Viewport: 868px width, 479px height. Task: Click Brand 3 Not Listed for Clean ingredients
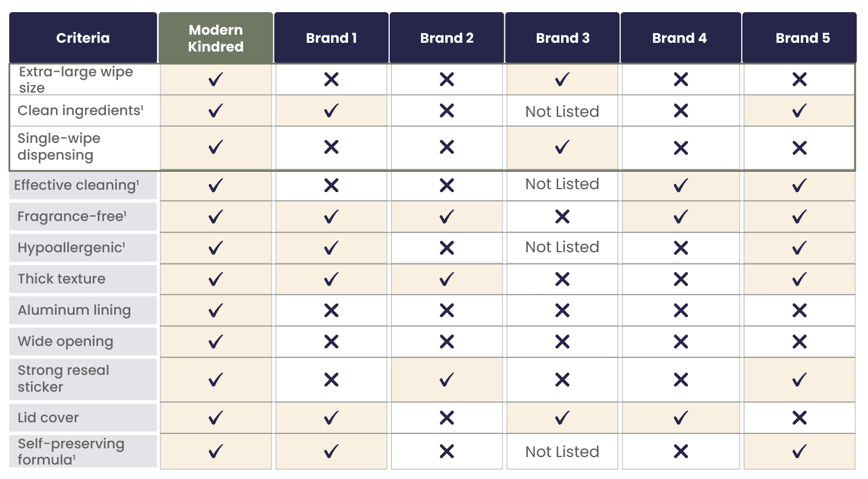pyautogui.click(x=562, y=112)
